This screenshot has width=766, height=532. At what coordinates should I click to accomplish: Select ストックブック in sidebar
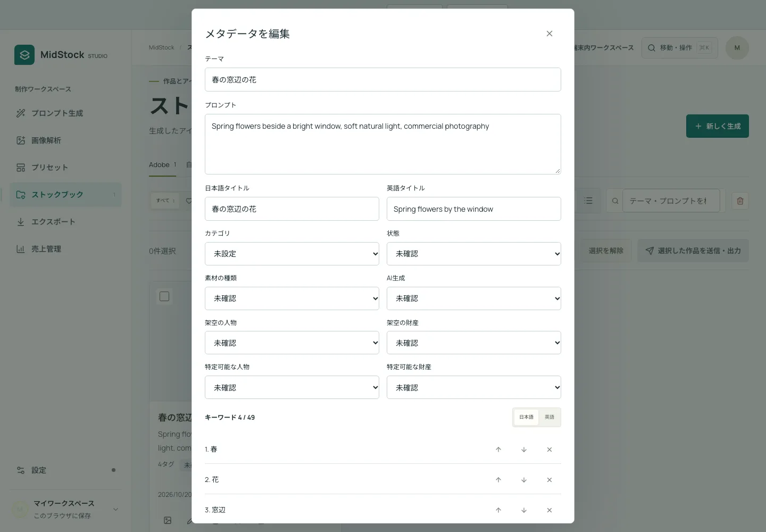(x=65, y=195)
